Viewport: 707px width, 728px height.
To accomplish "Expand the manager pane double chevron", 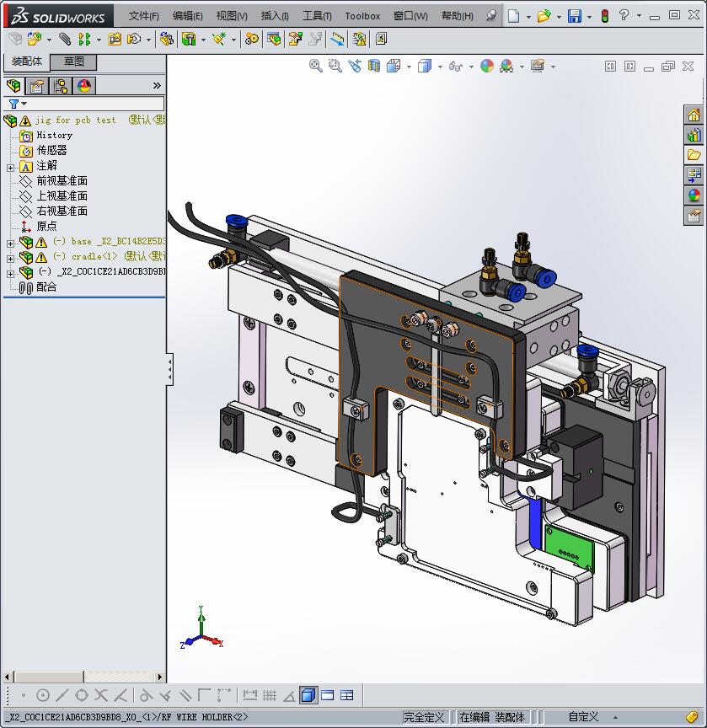I will [x=157, y=86].
